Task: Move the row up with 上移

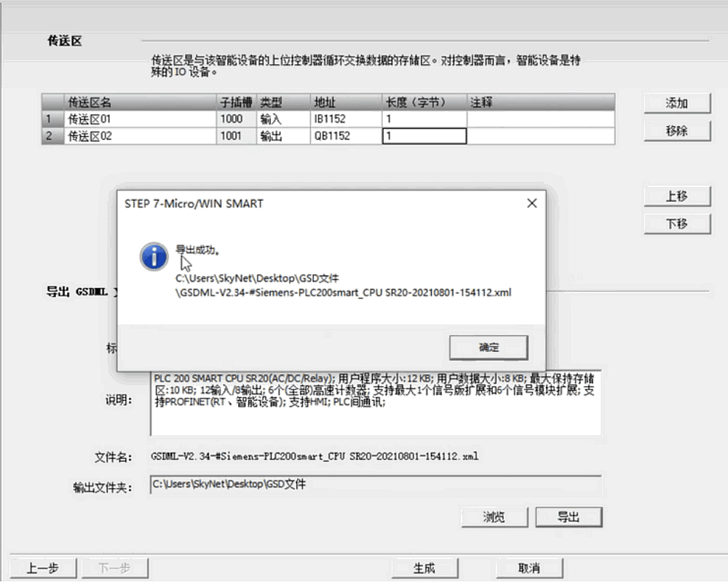Action: tap(676, 196)
